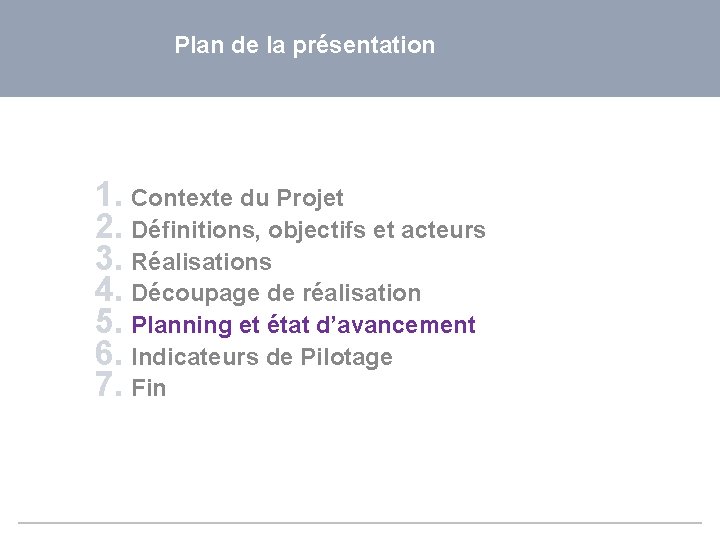Click the thin horizontal line at slide bottom
Image resolution: width=720 pixels, height=540 pixels.
[360, 523]
